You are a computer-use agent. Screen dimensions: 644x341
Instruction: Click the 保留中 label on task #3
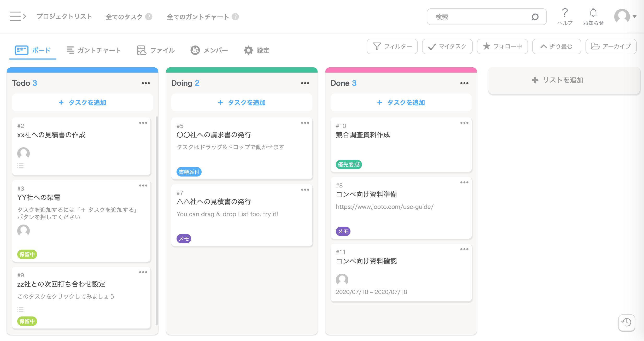click(x=27, y=254)
